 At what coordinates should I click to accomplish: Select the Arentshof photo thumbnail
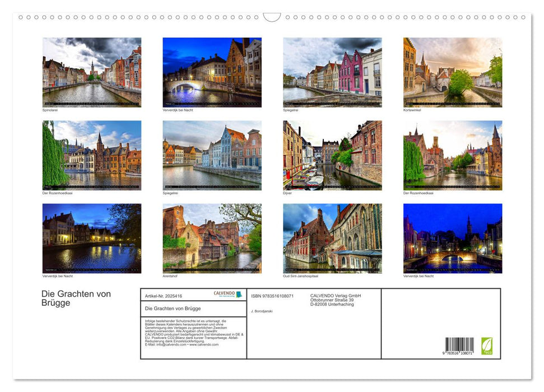click(x=212, y=238)
